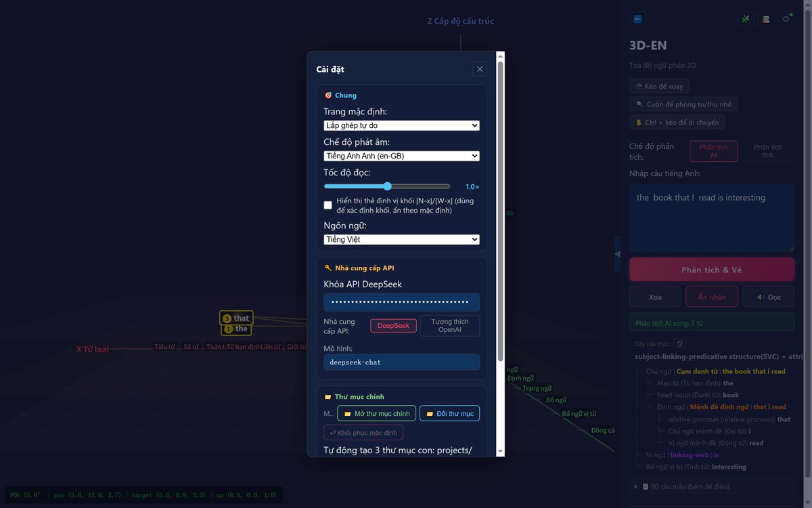Click the 'the' word node in 3D view
The image size is (812, 508).
click(236, 329)
